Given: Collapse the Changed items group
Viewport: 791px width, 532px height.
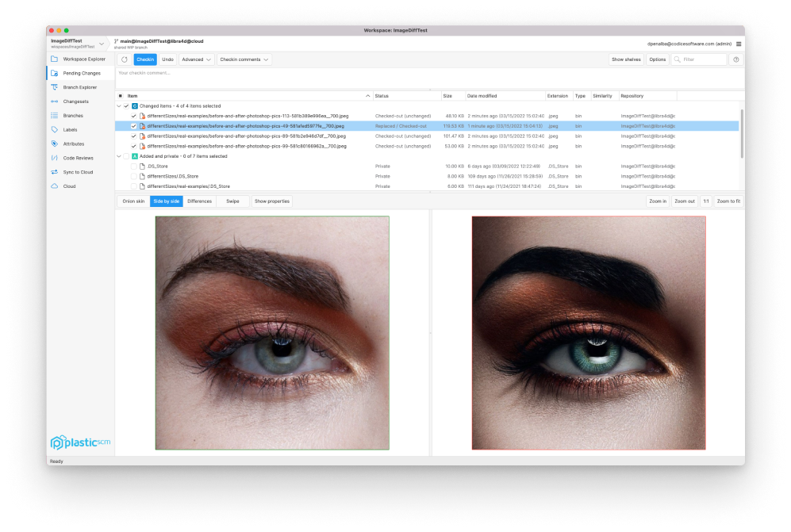Looking at the screenshot, I should tap(119, 106).
